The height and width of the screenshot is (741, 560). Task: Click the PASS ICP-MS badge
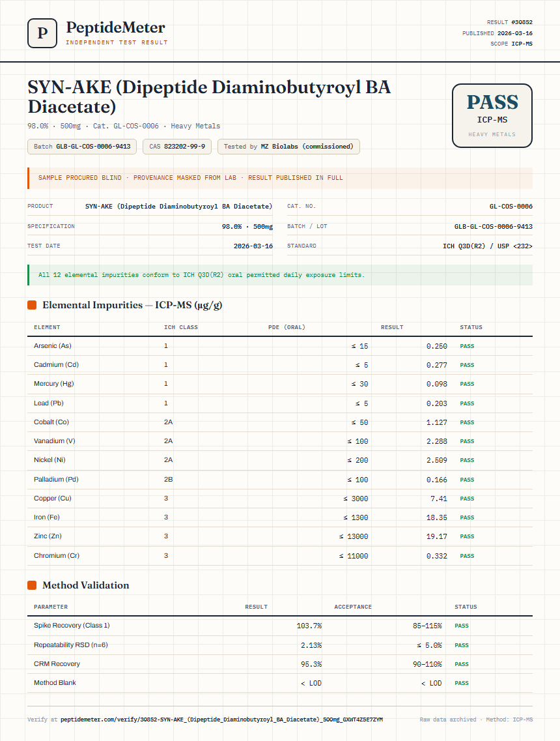[x=492, y=116]
